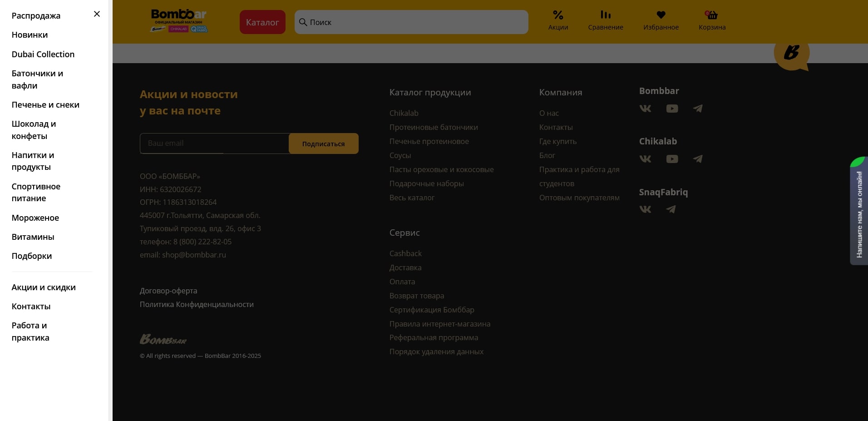Open the Акции percent icon
This screenshot has height=421, width=868.
tap(558, 15)
